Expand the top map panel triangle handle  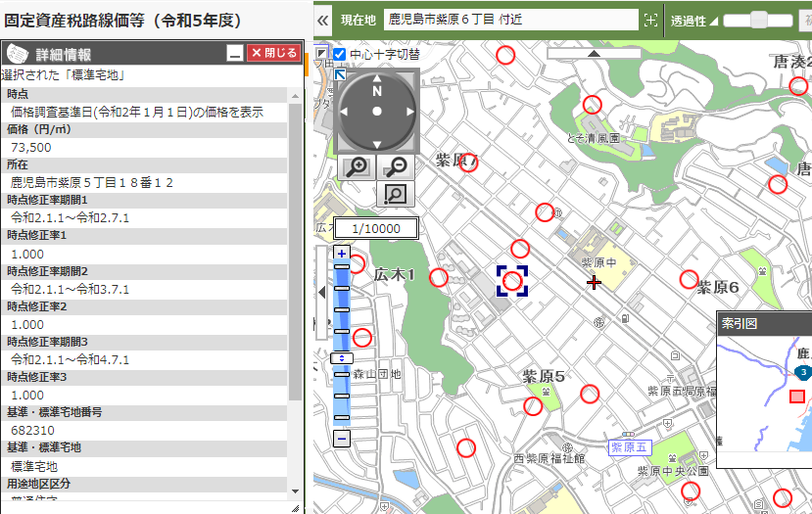594,54
